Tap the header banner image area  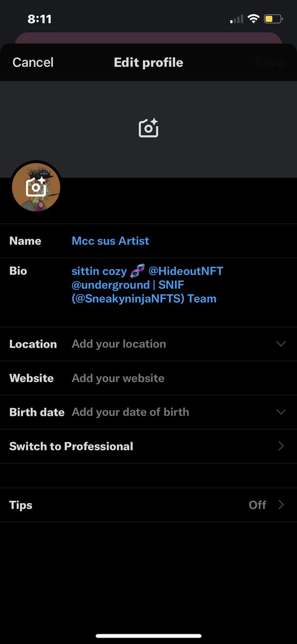(x=148, y=129)
